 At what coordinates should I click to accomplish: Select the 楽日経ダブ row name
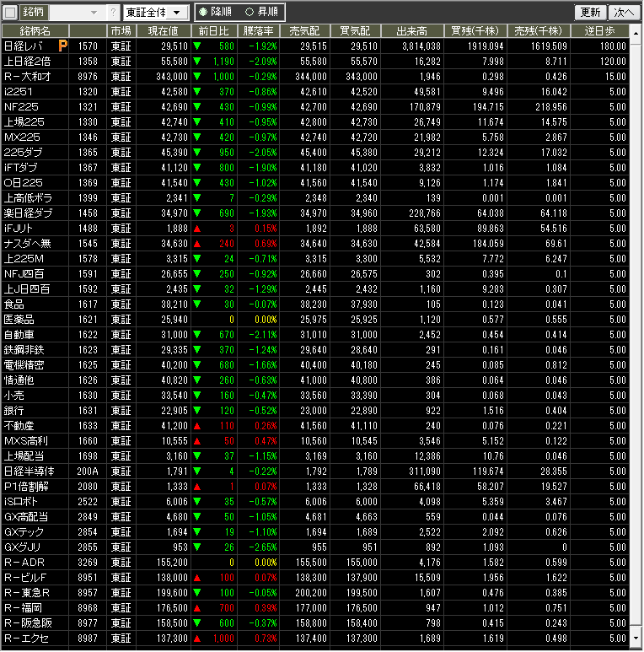click(29, 213)
